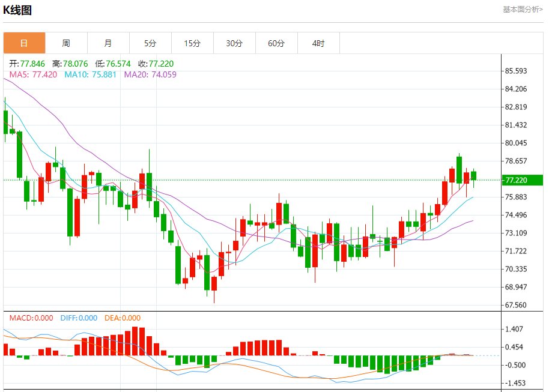Click the 73.109 price axis label
This screenshot has width=549, height=392.
pyautogui.click(x=516, y=233)
